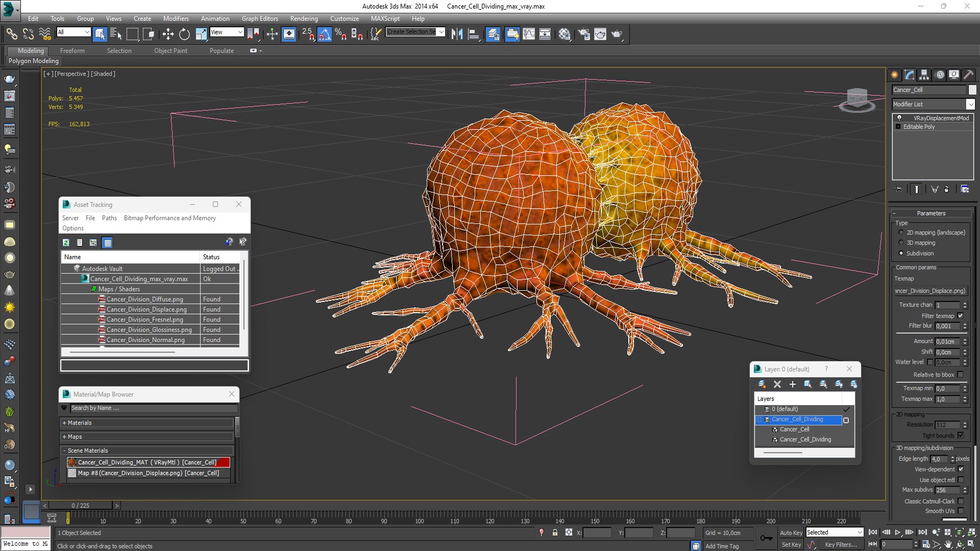980x551 pixels.
Task: Open Render Setup icon
Action: 583,34
